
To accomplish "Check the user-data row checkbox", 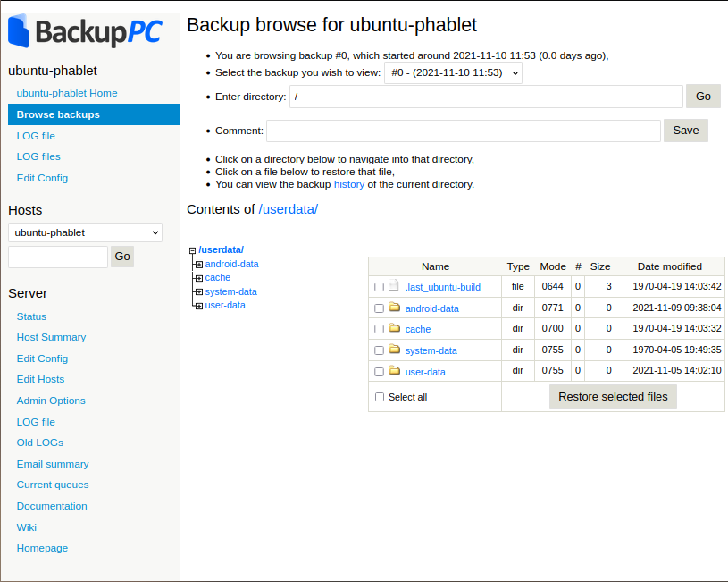I will [379, 372].
